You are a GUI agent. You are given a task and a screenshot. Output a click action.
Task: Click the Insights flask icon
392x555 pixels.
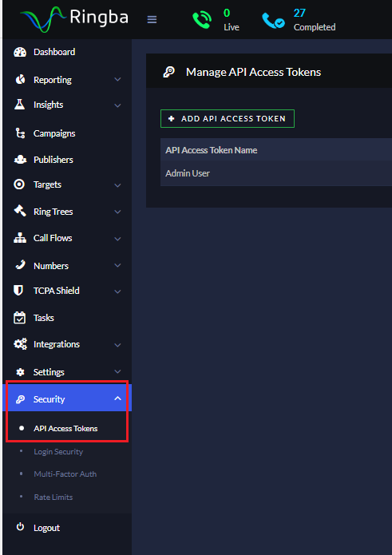(19, 104)
